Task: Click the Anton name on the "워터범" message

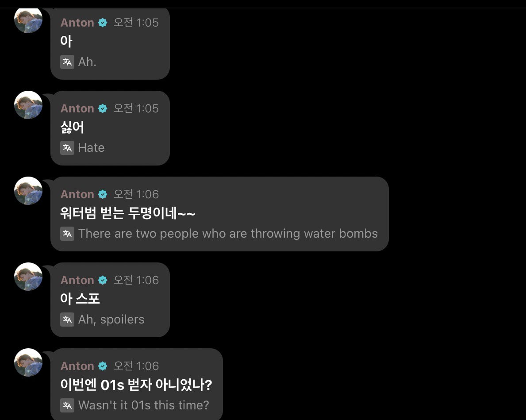Action: (x=77, y=194)
